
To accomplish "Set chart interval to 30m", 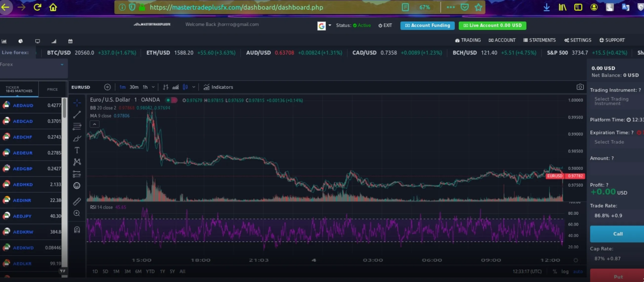I will coord(134,87).
